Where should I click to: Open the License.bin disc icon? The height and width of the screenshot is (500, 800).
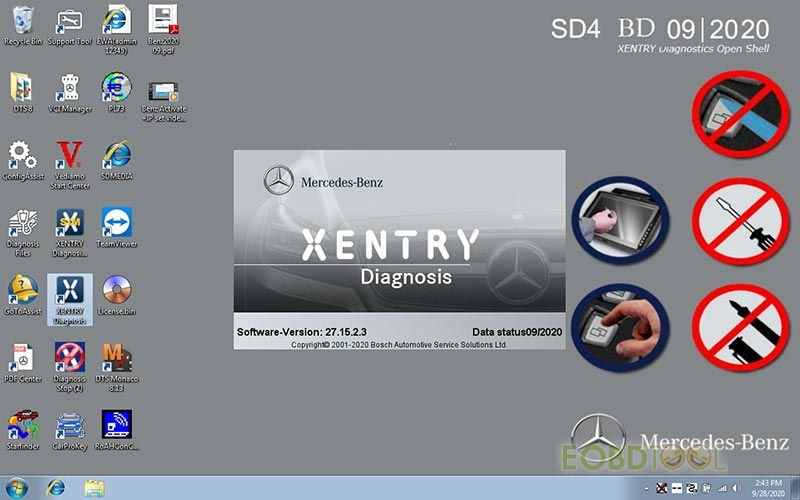pos(117,295)
